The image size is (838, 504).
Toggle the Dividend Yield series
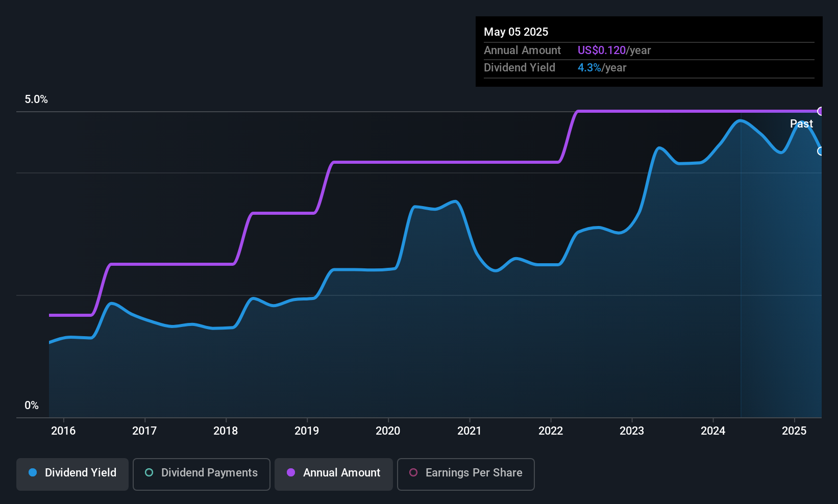[x=72, y=474]
